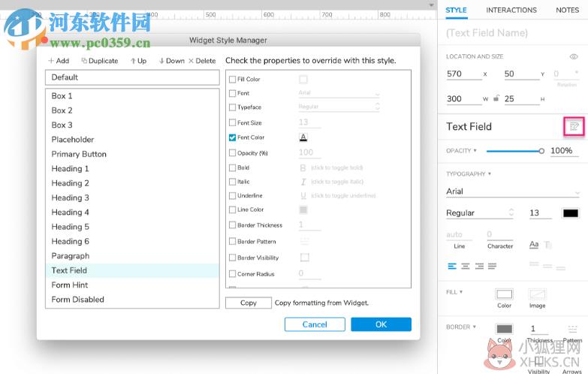Click the underline U toggle icon
This screenshot has height=374, width=588.
[303, 196]
